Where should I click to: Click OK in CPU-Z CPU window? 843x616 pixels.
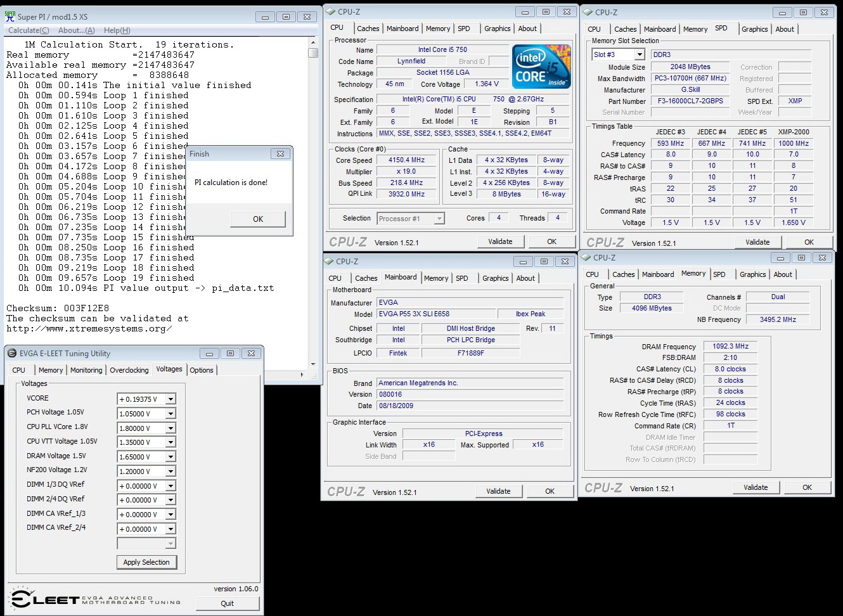click(x=551, y=241)
